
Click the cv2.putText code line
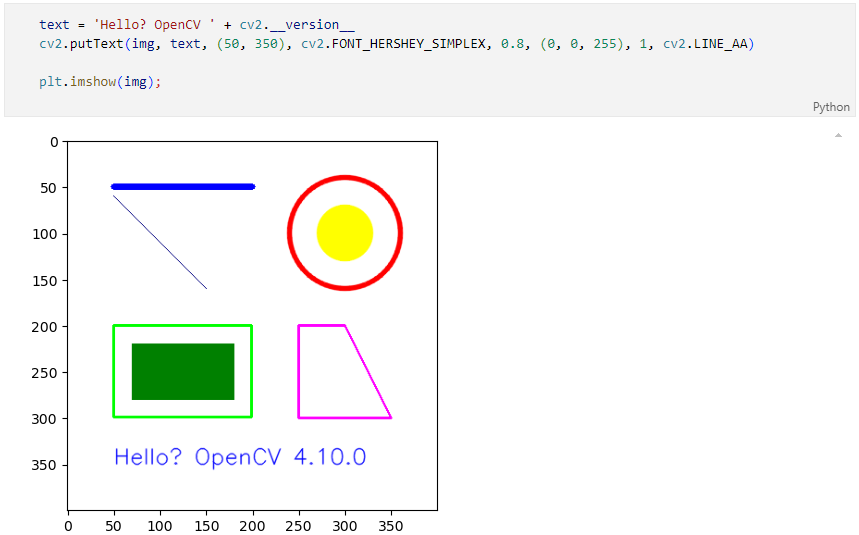point(397,44)
